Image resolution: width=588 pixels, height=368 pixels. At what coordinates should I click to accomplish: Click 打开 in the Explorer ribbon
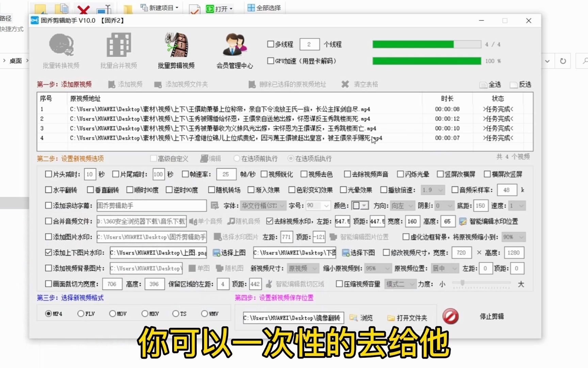click(219, 9)
